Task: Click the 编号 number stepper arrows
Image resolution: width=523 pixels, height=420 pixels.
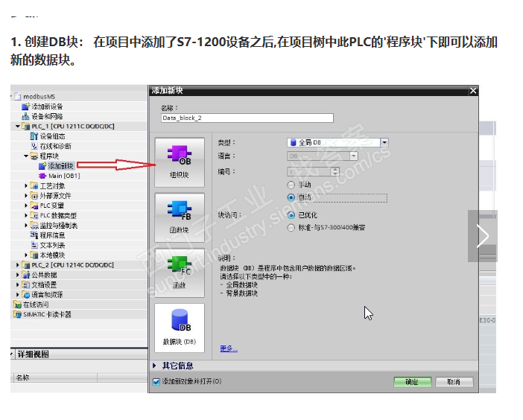Action: [335, 172]
